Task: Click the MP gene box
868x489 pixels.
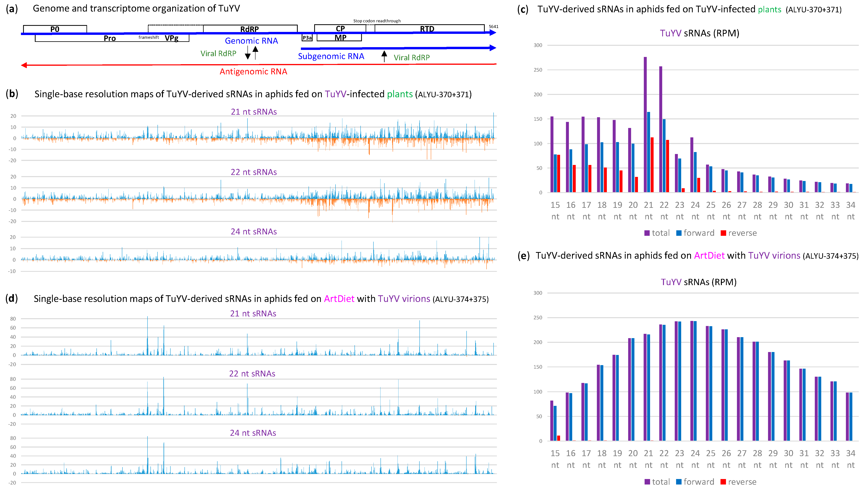Action: (x=340, y=38)
